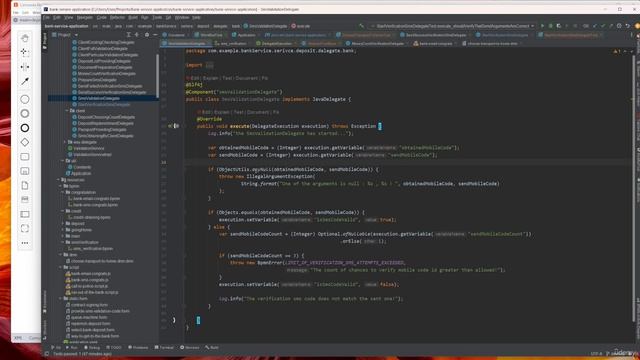The width and height of the screenshot is (640, 360).
Task: Pick the subprocess shape in Camunda palette
Action: [x=25, y=171]
